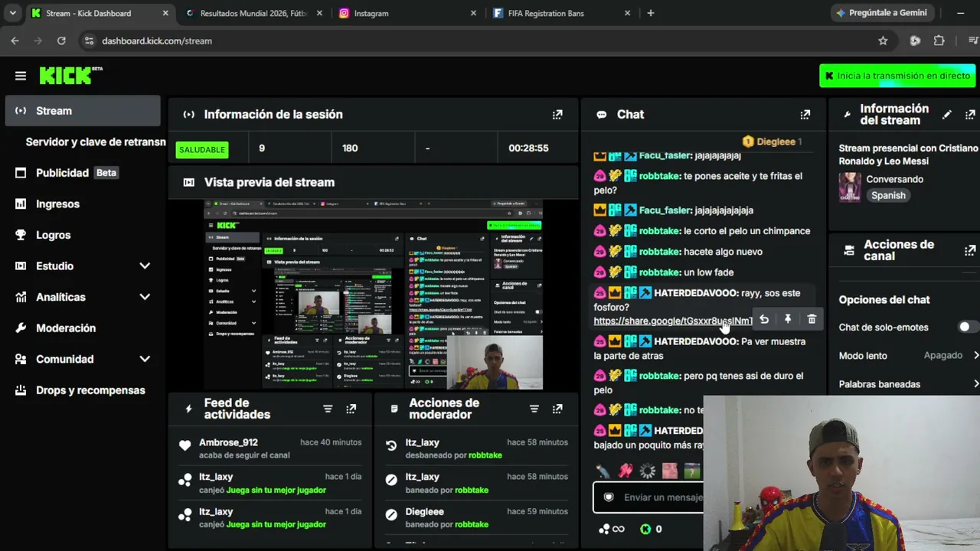The width and height of the screenshot is (980, 551).
Task: Go to Publicidad Beta section
Action: [83, 173]
